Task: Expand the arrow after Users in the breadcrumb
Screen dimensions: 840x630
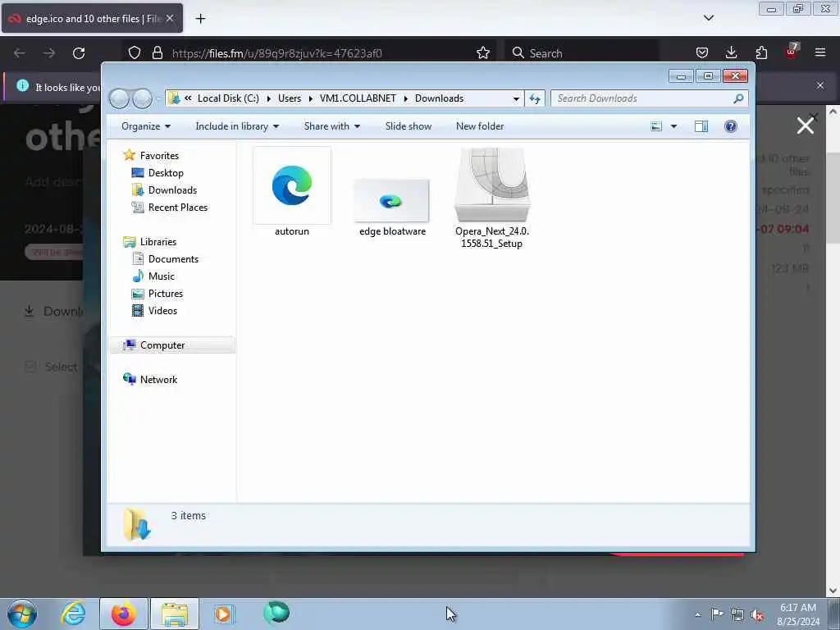Action: click(310, 98)
